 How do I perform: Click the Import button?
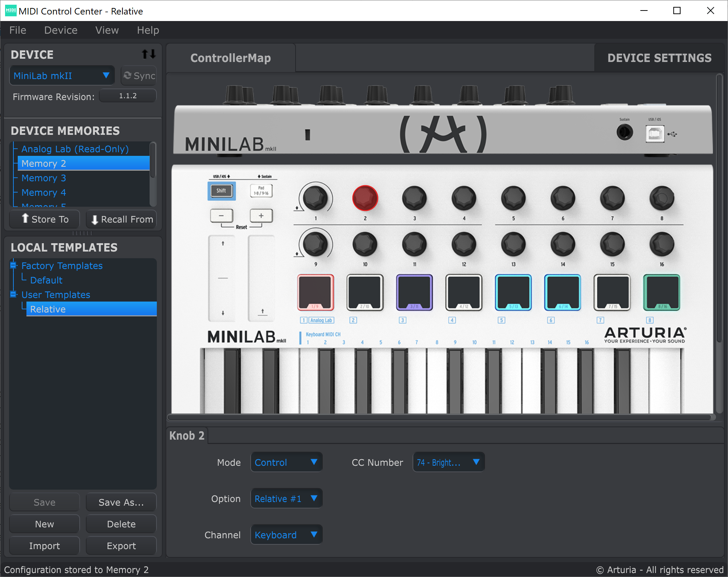click(45, 545)
